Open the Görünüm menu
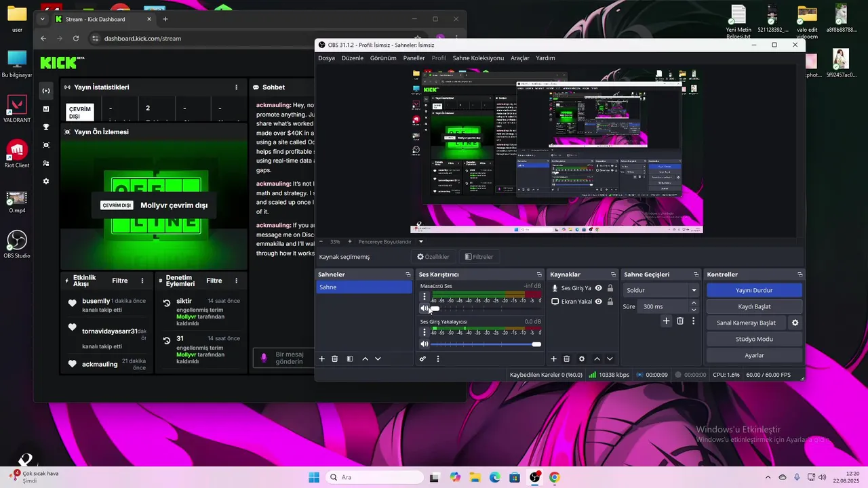 pos(383,58)
